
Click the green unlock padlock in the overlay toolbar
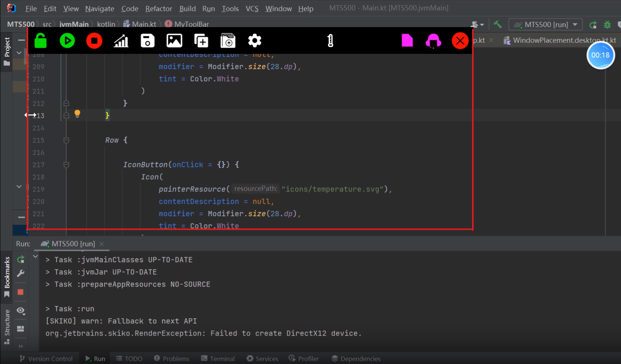pyautogui.click(x=40, y=41)
